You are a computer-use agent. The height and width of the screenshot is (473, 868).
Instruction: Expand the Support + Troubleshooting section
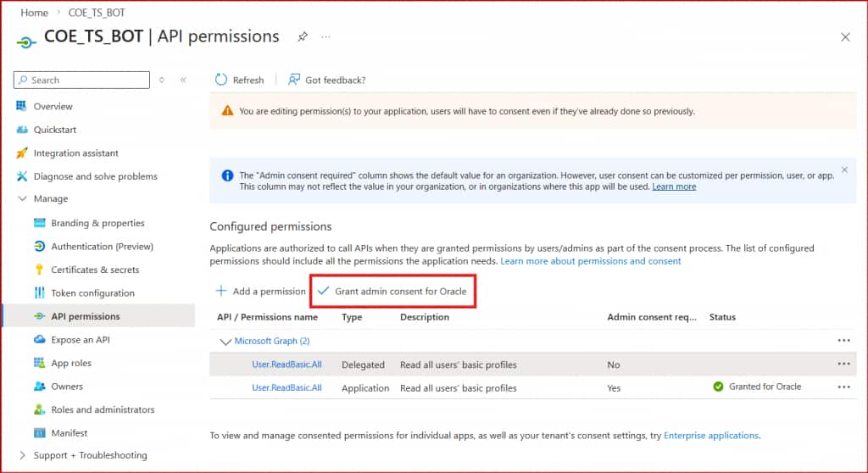(22, 455)
